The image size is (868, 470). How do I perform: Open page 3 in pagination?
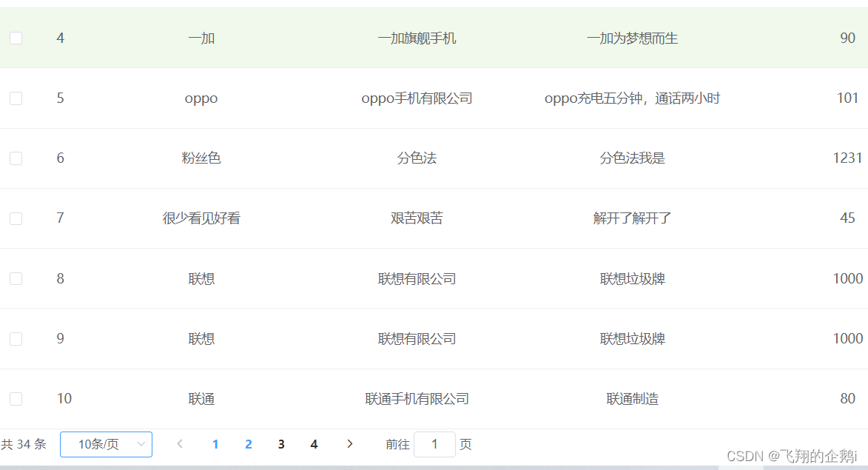(x=281, y=445)
